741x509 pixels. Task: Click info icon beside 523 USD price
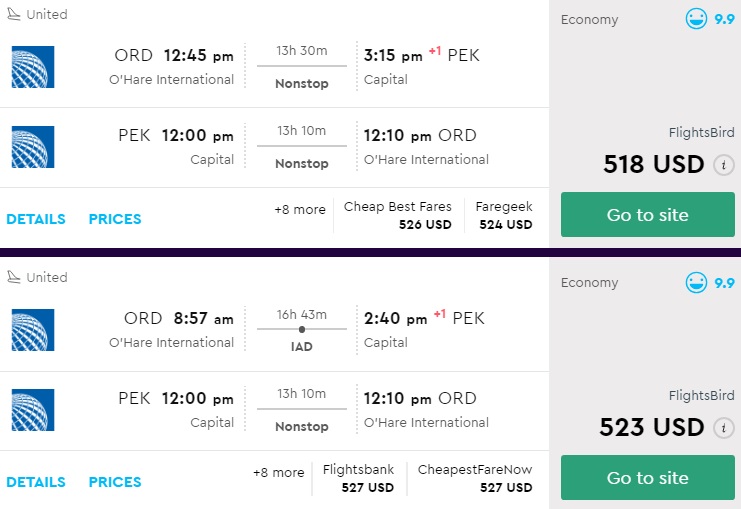pos(724,428)
